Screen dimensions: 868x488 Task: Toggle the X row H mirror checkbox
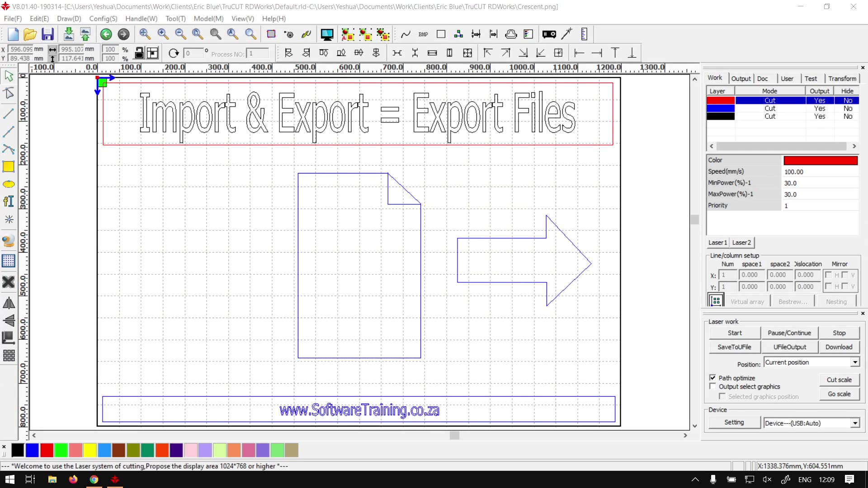pyautogui.click(x=828, y=275)
